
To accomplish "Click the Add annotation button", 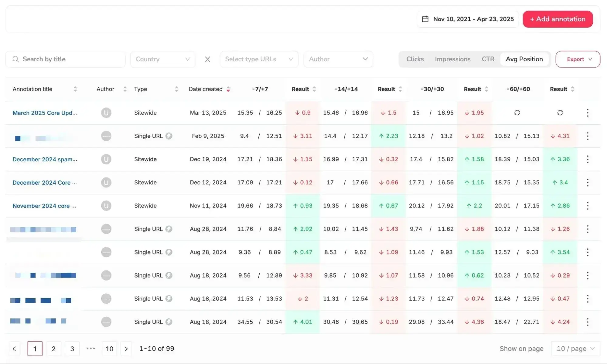I will [x=558, y=19].
